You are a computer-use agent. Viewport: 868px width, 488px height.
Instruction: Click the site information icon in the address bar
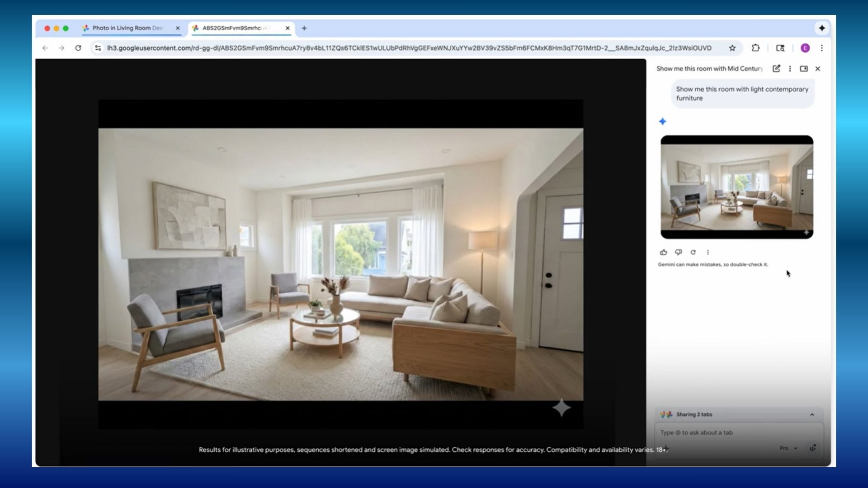[x=98, y=48]
